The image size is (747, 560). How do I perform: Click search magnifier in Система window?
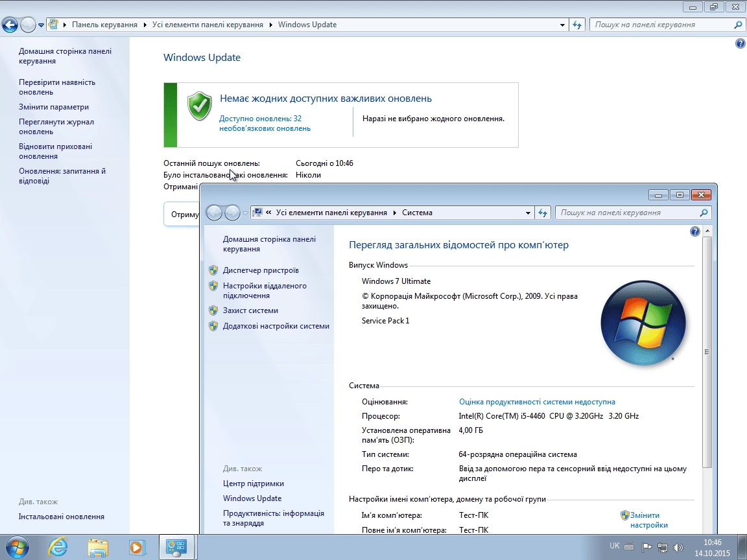pos(704,213)
